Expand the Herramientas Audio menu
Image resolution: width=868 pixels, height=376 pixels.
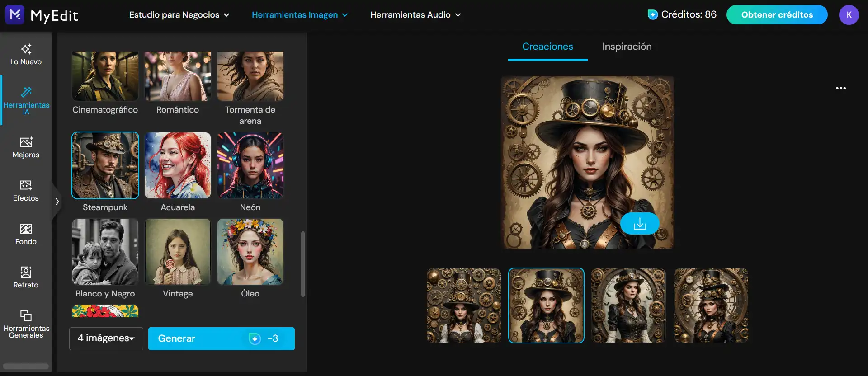click(x=415, y=15)
